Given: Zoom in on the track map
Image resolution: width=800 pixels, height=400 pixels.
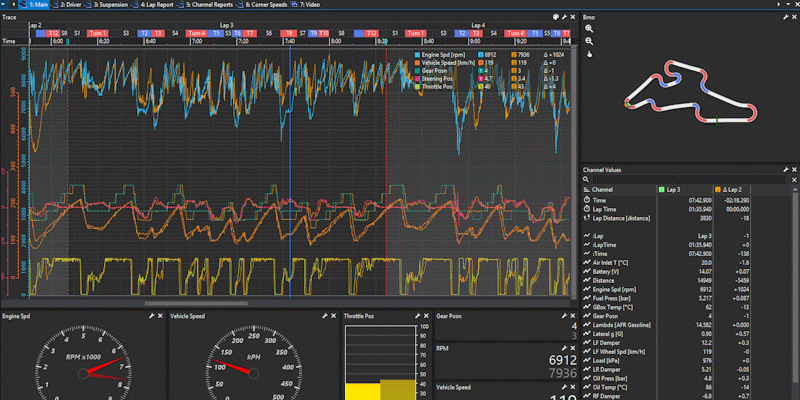Looking at the screenshot, I should [589, 29].
